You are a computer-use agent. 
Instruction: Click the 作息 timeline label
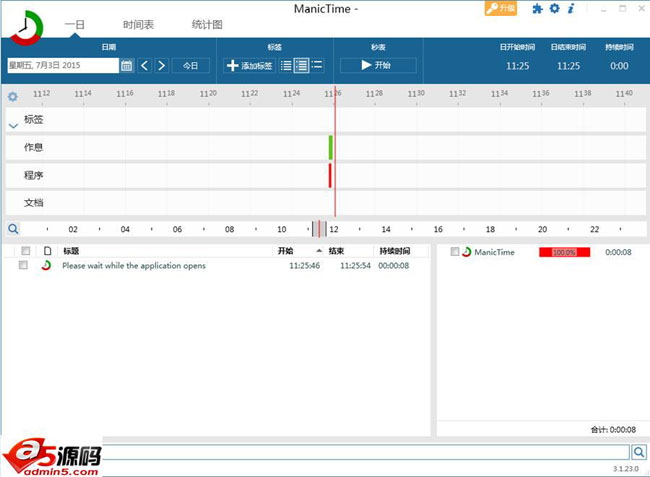[x=34, y=148]
